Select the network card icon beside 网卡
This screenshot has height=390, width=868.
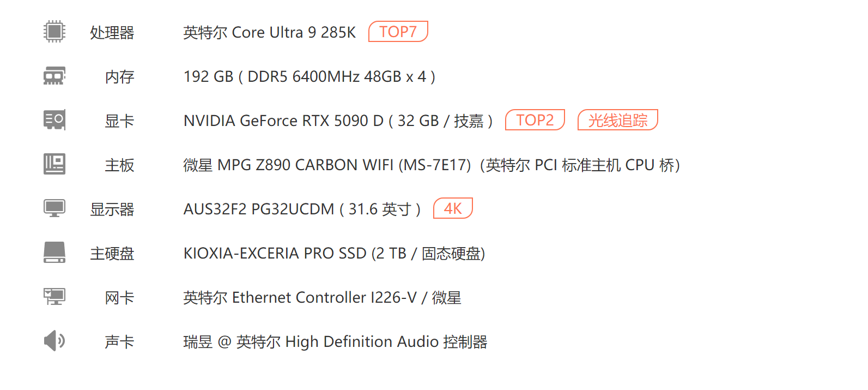[54, 297]
